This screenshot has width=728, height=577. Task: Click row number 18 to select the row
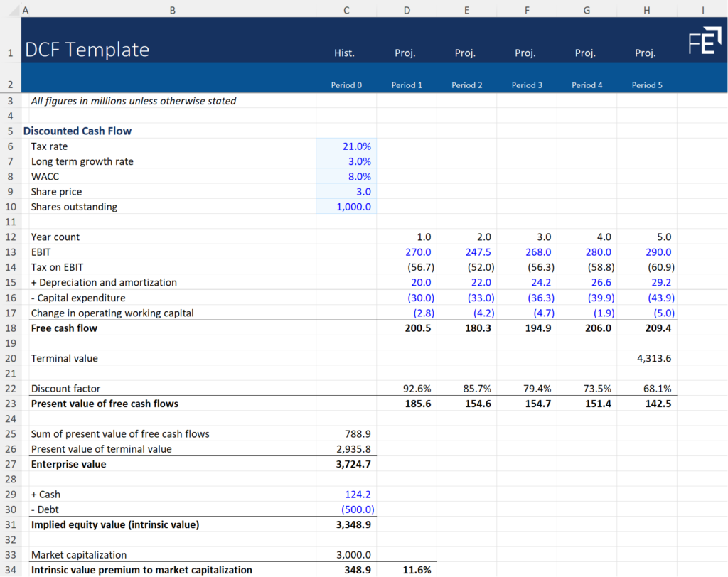pyautogui.click(x=10, y=328)
